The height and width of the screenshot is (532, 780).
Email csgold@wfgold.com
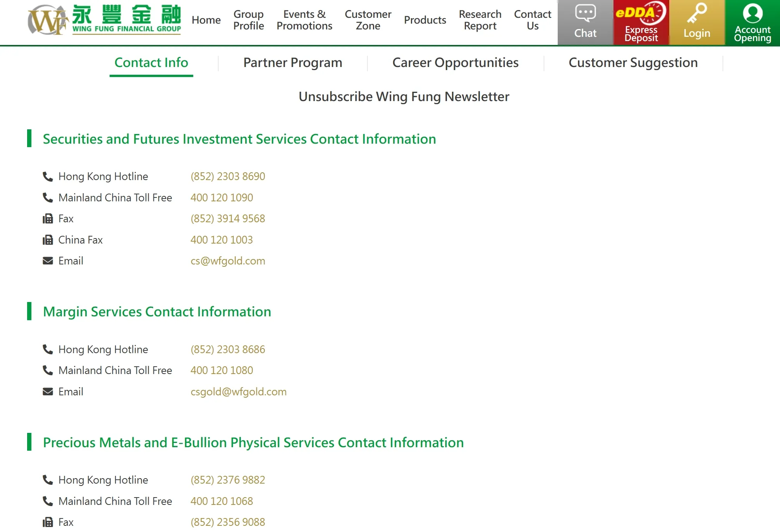click(x=239, y=392)
